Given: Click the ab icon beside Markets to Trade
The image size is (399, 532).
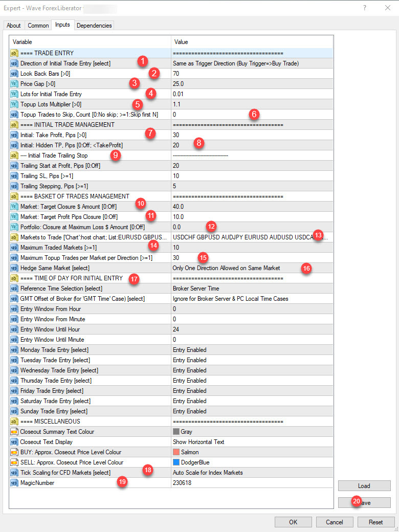Looking at the screenshot, I should (x=14, y=237).
